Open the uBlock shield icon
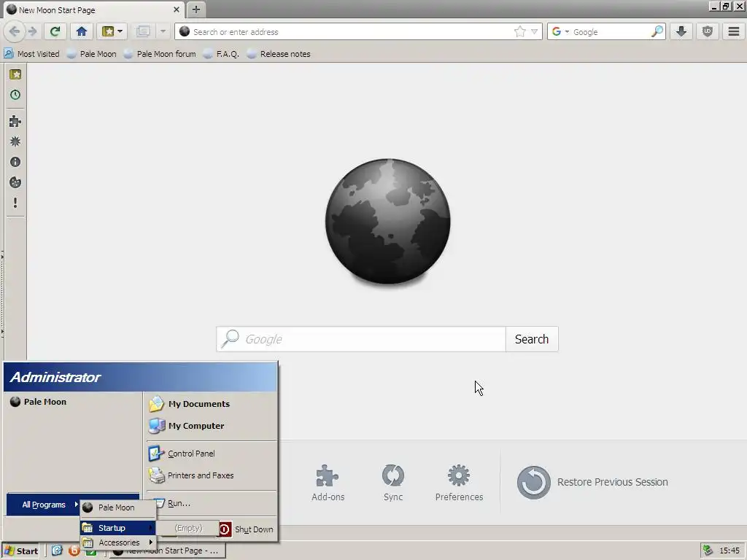The image size is (747, 560). (x=708, y=32)
